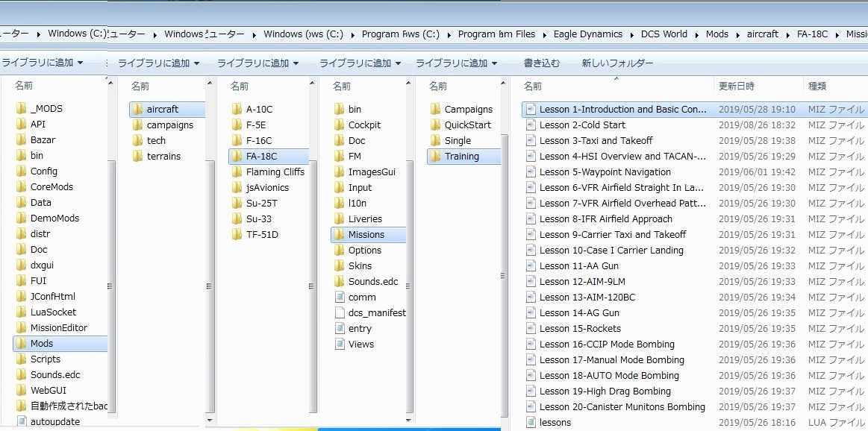Click the 書き込む toolbar button
This screenshot has height=431, width=868.
click(541, 63)
